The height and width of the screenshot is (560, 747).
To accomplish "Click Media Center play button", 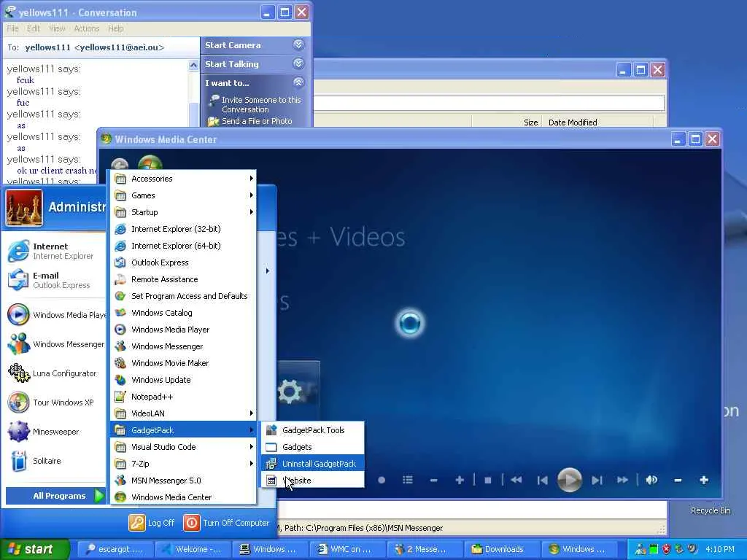I will coord(569,480).
